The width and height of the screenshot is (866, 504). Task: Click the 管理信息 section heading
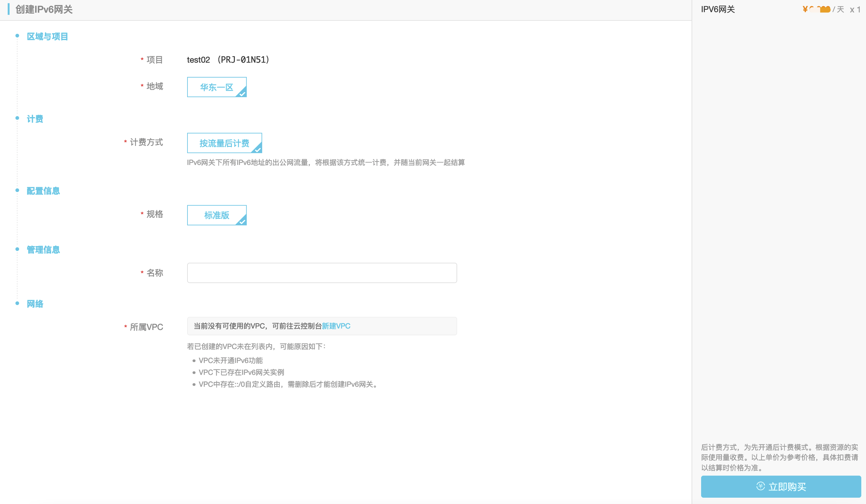click(x=43, y=250)
